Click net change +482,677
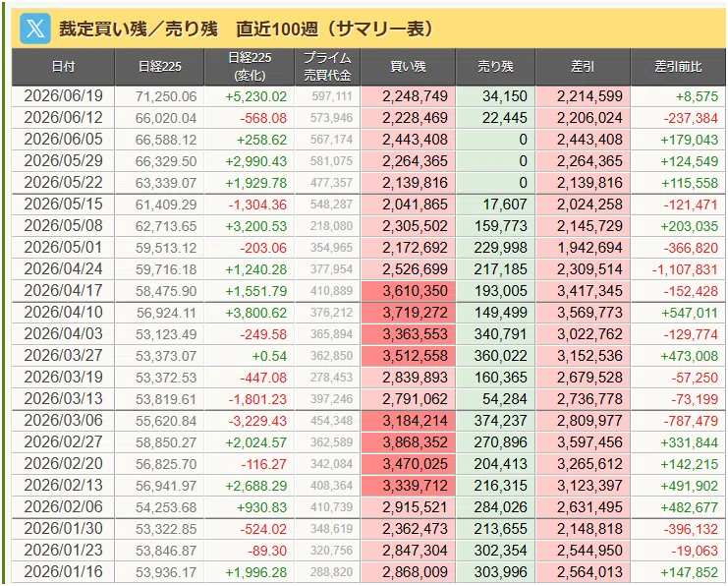This screenshot has width=728, height=586. 690,507
